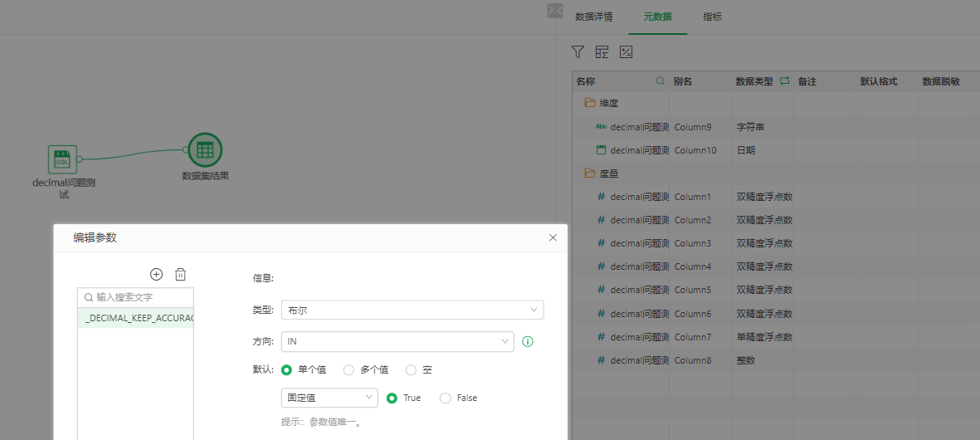Click the decimal问题测 name in Column6 row
980x440 pixels.
(640, 313)
